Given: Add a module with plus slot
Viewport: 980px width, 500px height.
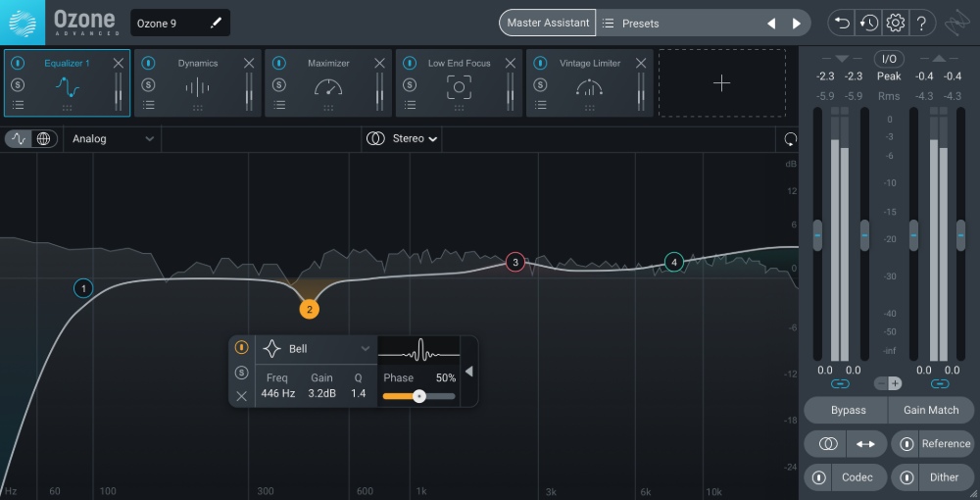Looking at the screenshot, I should [x=721, y=83].
